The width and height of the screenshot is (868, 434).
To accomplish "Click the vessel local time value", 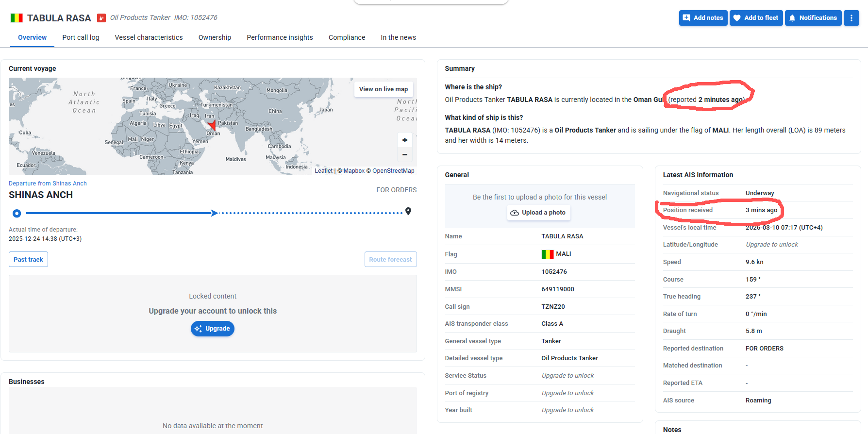I will [784, 228].
